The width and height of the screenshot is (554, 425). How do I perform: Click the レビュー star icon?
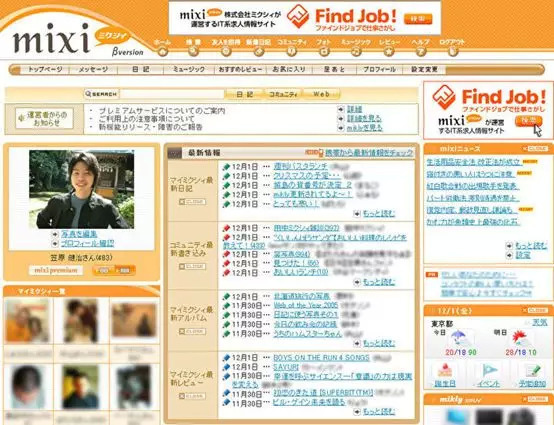pos(389,52)
